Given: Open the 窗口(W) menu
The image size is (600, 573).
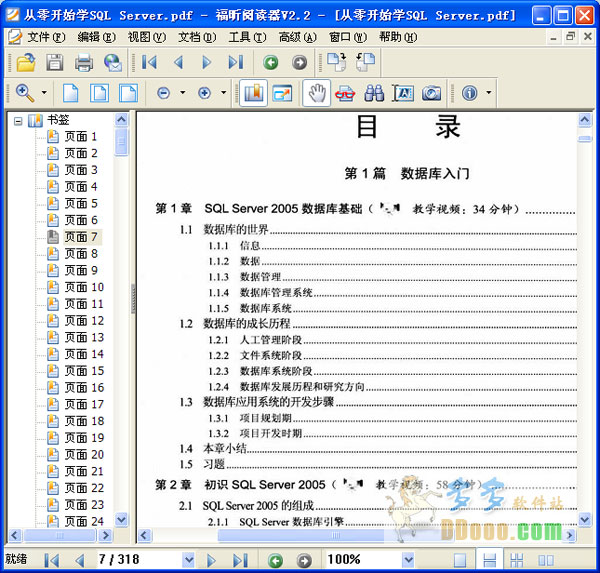Looking at the screenshot, I should click(348, 37).
